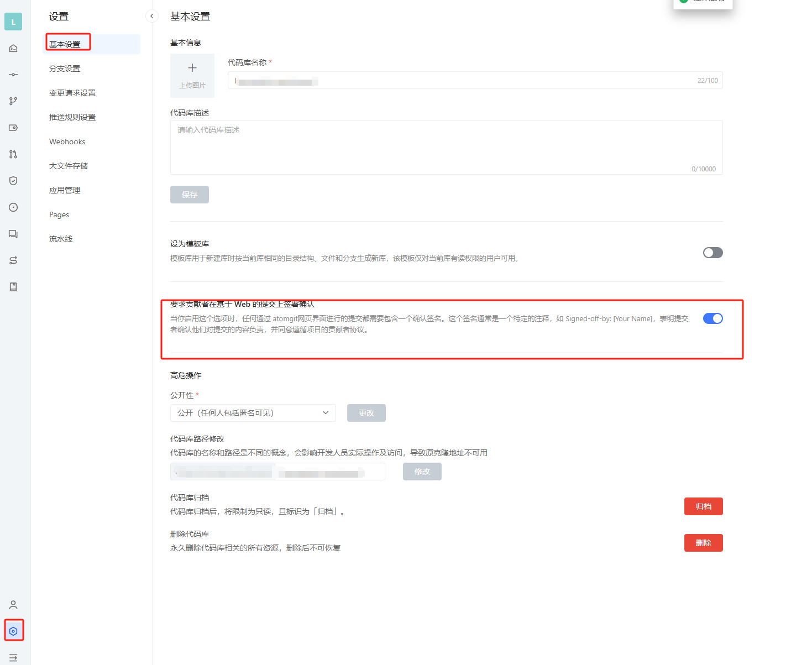Open the settings hexagon icon in sidebar
812x665 pixels.
pyautogui.click(x=13, y=631)
